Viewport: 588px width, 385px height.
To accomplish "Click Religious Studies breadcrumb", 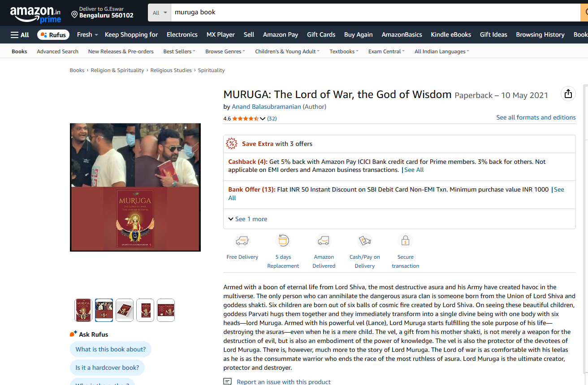I will (171, 70).
